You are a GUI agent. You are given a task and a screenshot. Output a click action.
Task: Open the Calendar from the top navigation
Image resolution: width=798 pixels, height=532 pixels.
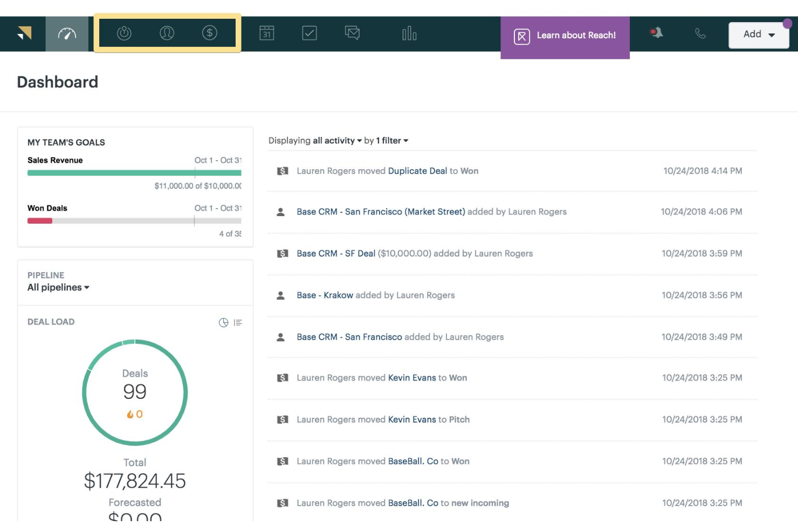[x=266, y=33]
